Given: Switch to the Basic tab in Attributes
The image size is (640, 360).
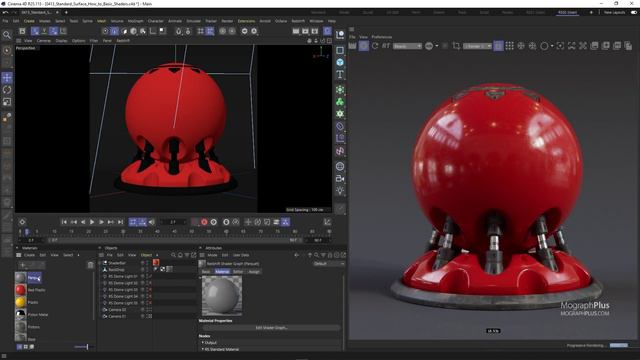Looking at the screenshot, I should [x=206, y=271].
